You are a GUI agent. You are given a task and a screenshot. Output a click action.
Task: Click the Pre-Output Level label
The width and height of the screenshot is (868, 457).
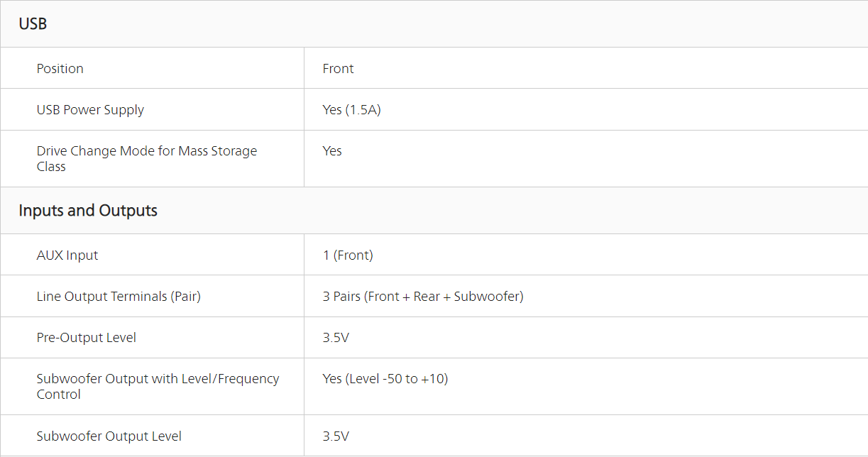87,338
